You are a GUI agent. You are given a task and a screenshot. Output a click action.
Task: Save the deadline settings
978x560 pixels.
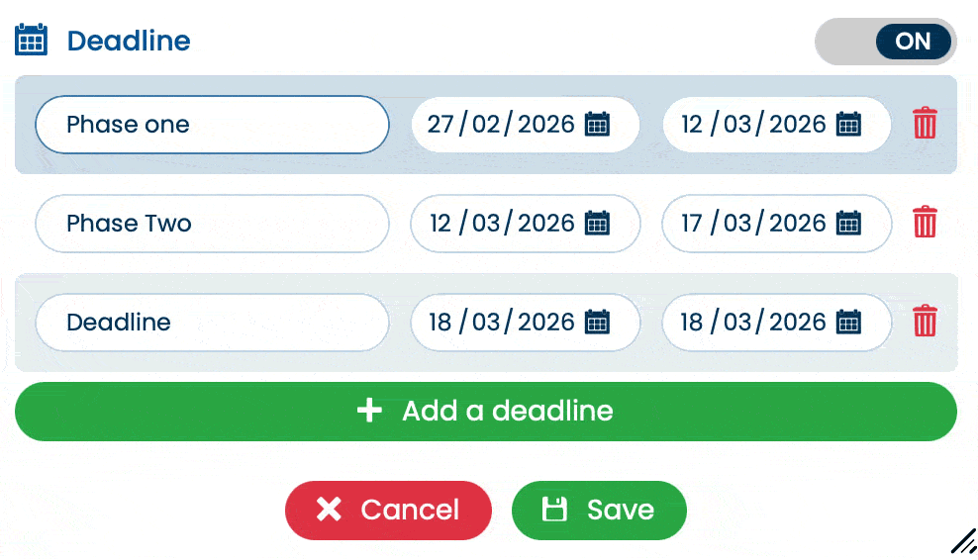(x=598, y=511)
